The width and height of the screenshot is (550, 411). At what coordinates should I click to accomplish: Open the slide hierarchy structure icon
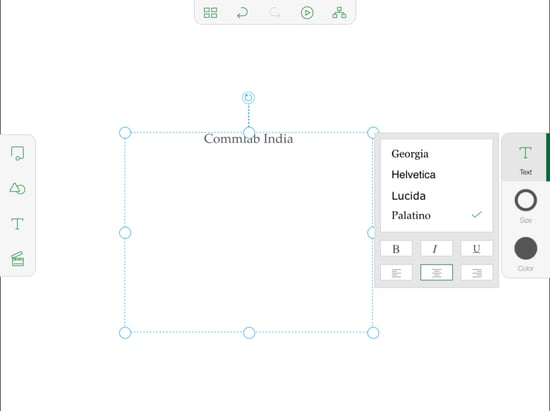(339, 13)
